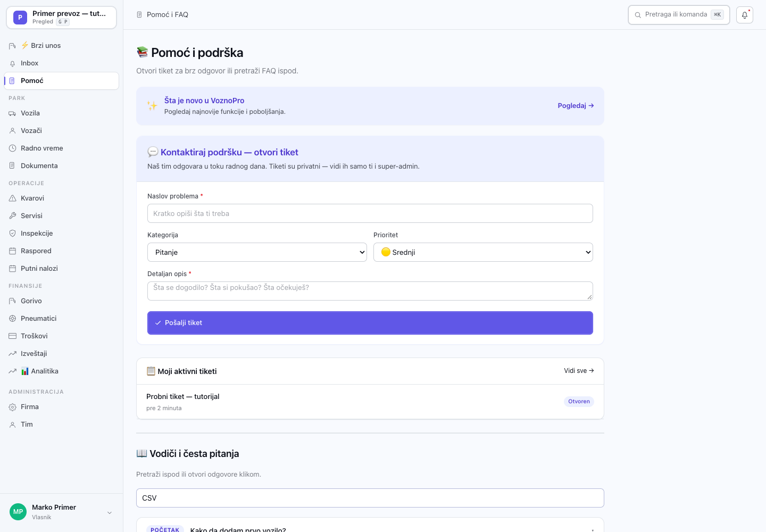Go to Putni nalozi in sidebar
This screenshot has width=766, height=532.
point(61,269)
